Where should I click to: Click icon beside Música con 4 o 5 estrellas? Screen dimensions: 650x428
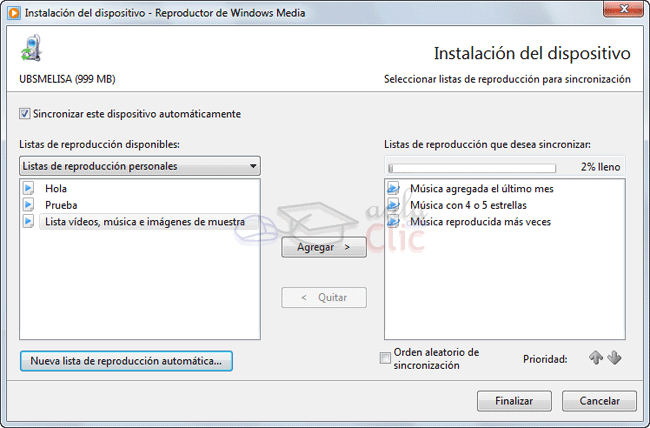tap(393, 205)
